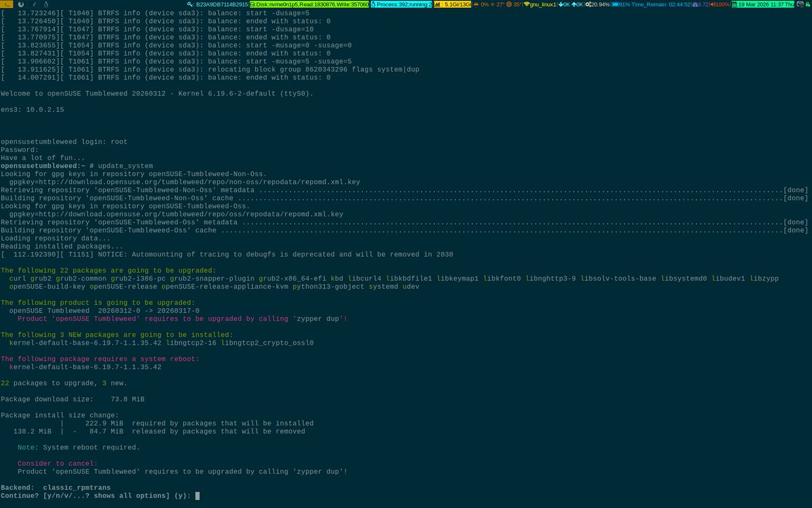Click 'Reading installed packages...' line
The image size is (812, 508).
62,246
